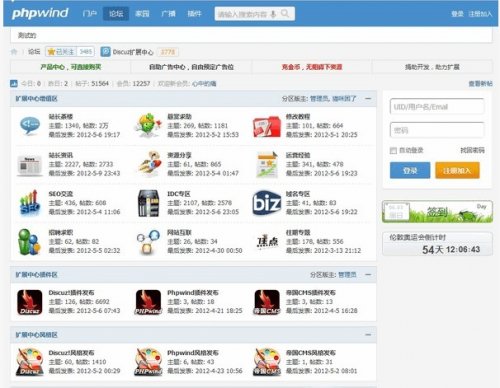Click 注册加入 link in top header
The width and height of the screenshot is (500, 388).
click(480, 14)
